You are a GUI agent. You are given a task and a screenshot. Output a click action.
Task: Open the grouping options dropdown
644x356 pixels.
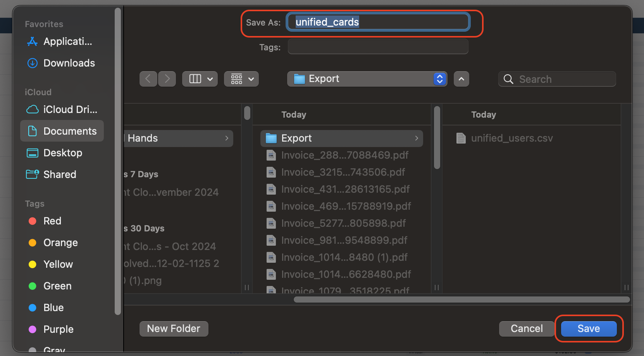click(x=241, y=79)
